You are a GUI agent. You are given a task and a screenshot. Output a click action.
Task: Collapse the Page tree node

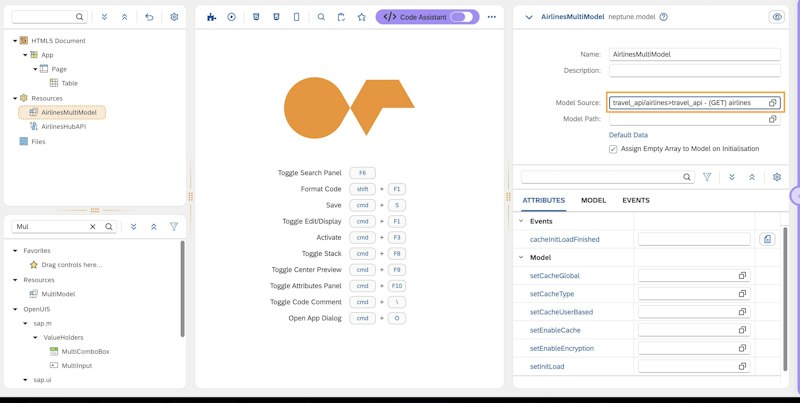[35, 69]
